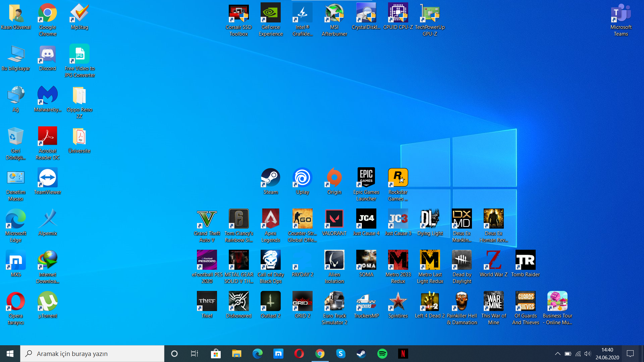The height and width of the screenshot is (362, 644).
Task: Select Of Guards And Thieves icon
Action: tap(525, 308)
